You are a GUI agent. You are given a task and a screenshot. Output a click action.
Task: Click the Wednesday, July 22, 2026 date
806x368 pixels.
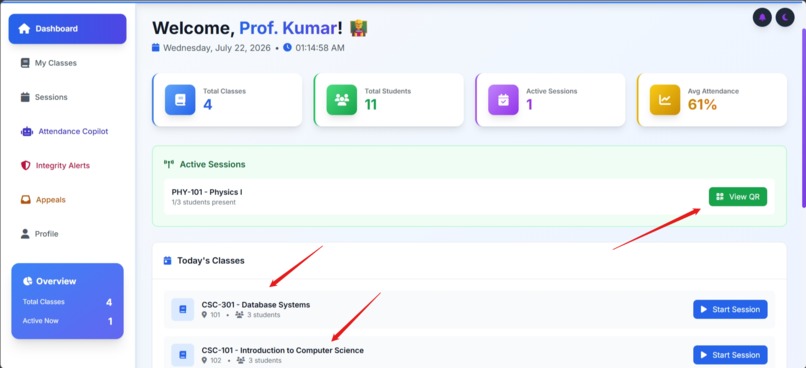click(217, 48)
